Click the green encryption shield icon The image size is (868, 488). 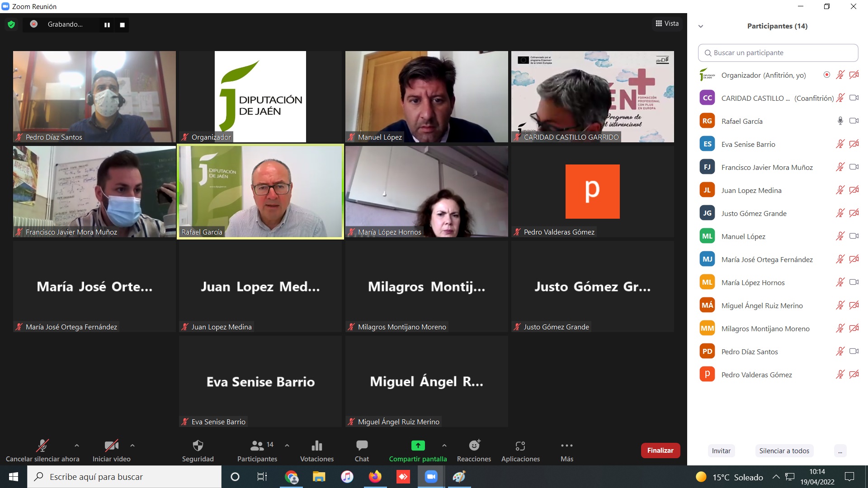click(x=11, y=24)
